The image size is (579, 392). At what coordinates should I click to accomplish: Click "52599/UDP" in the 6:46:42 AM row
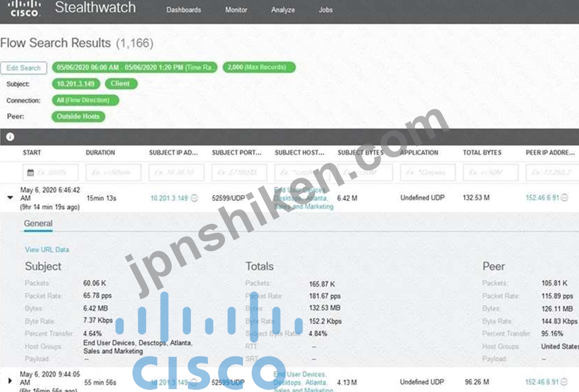click(228, 198)
